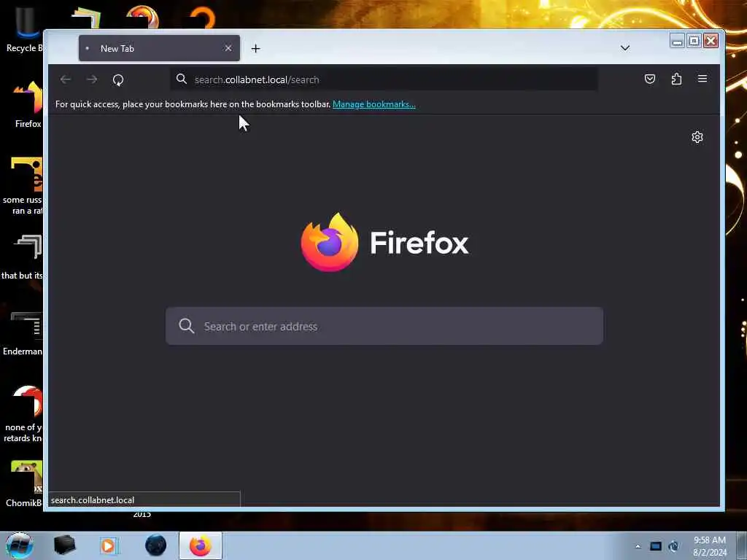The width and height of the screenshot is (747, 560).
Task: Click the Firefox taskbar button
Action: (x=201, y=545)
